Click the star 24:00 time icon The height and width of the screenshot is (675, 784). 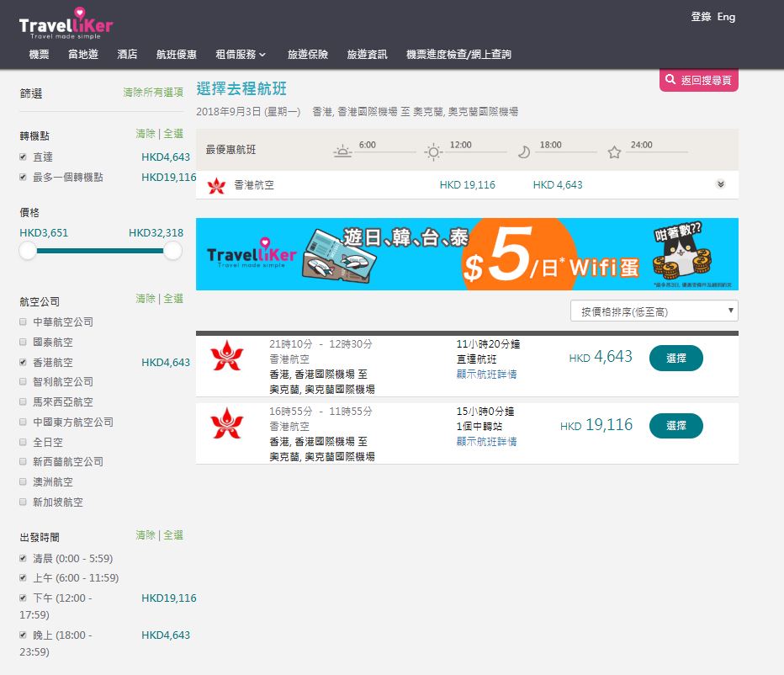(x=614, y=152)
